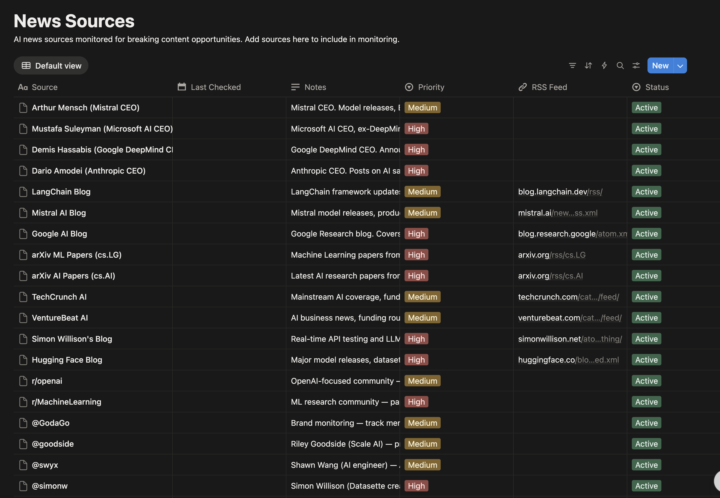Click page icon for @simonw row
Screen dimensions: 720x498
pyautogui.click(x=23, y=486)
